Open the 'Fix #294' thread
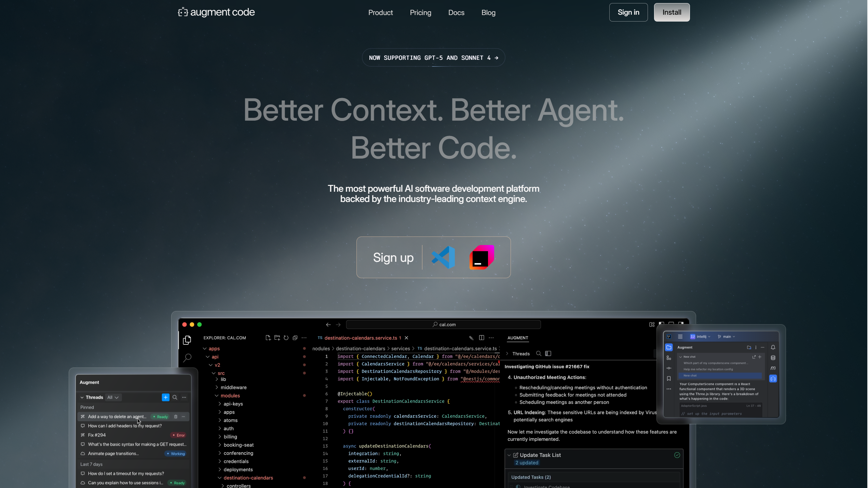This screenshot has height=488, width=868. (134, 435)
